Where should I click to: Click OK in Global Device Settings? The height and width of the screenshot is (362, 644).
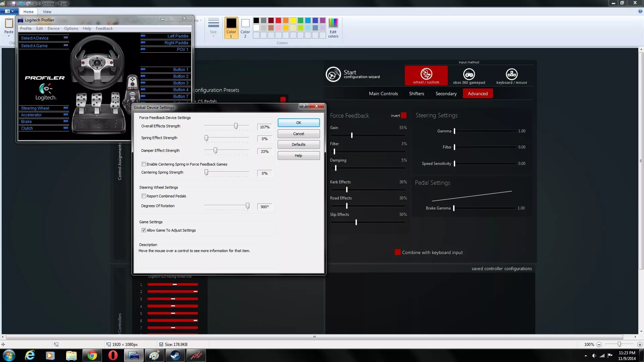(x=298, y=123)
